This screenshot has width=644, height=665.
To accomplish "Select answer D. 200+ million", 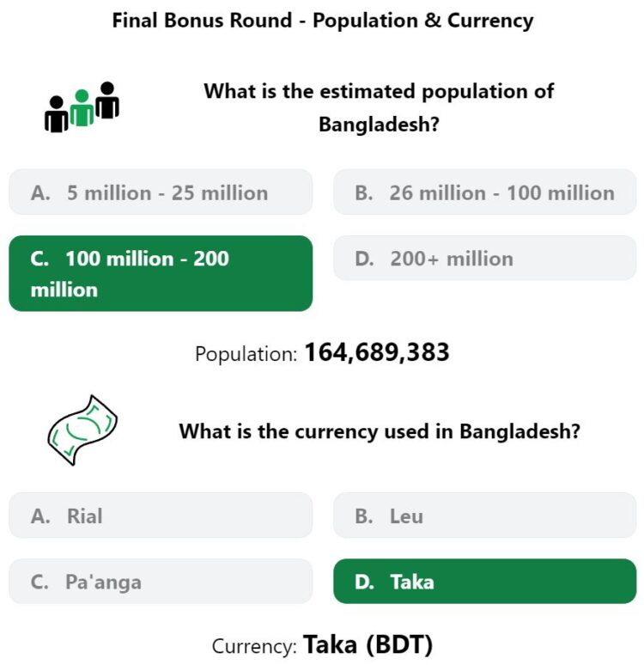I will 484,259.
